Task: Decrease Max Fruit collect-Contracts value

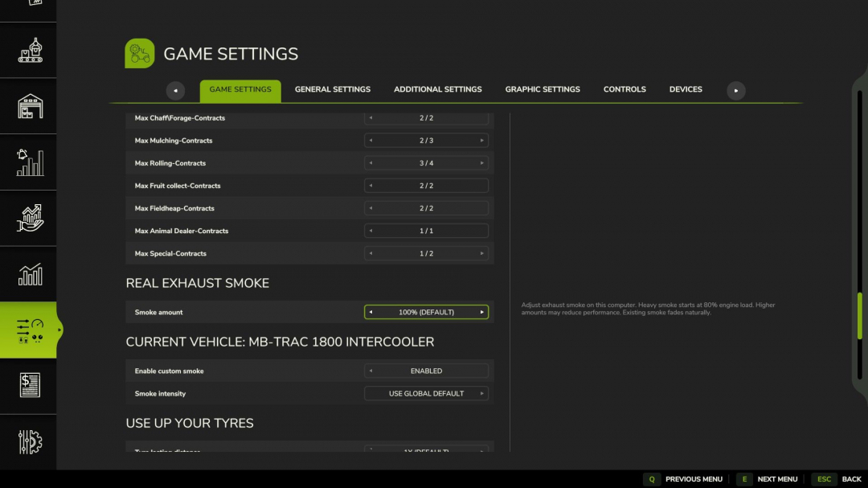Action: [x=371, y=186]
